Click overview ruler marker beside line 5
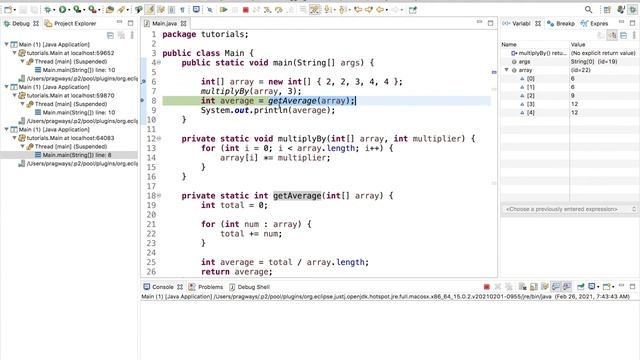 494,72
